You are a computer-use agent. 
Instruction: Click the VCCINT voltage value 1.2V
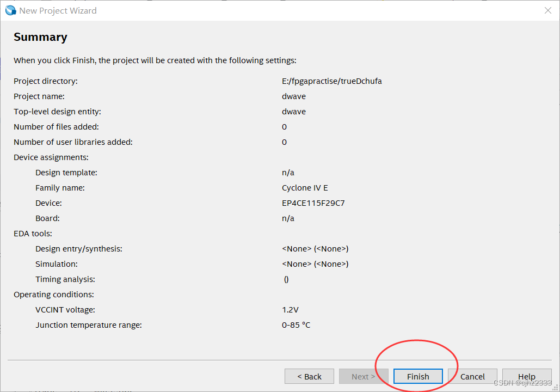pos(290,310)
